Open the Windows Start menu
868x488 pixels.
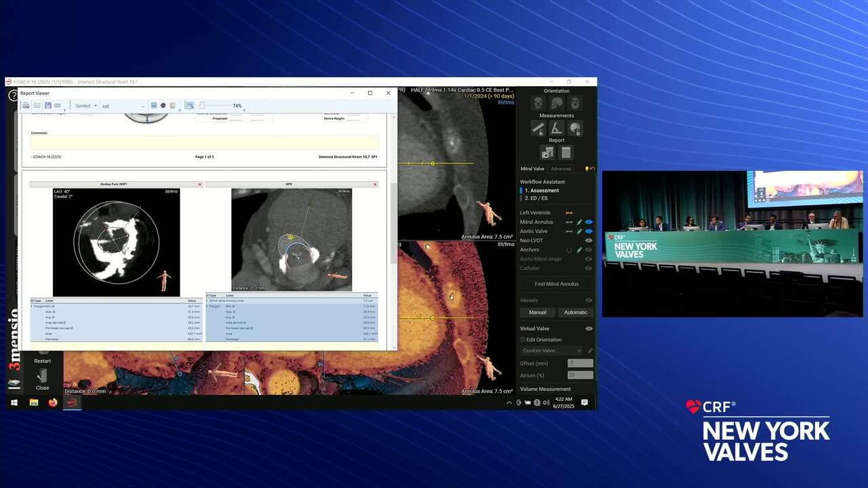pos(14,403)
